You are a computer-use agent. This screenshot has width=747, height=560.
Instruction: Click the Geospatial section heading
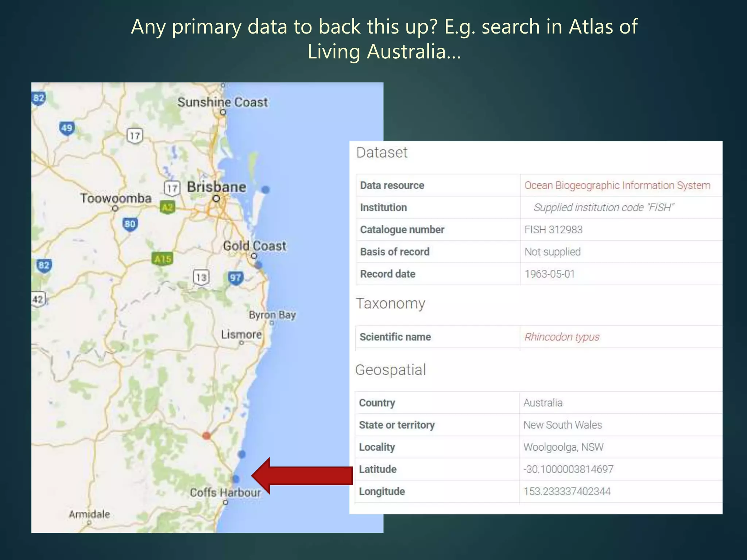coord(390,370)
